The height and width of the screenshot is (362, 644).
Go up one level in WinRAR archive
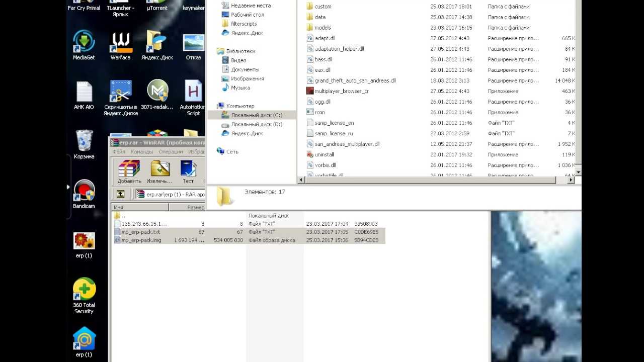(x=120, y=194)
